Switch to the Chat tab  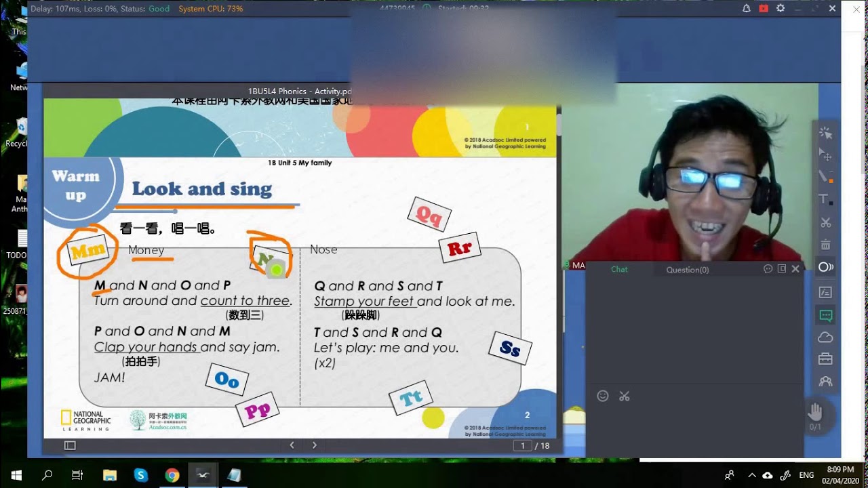pos(619,269)
